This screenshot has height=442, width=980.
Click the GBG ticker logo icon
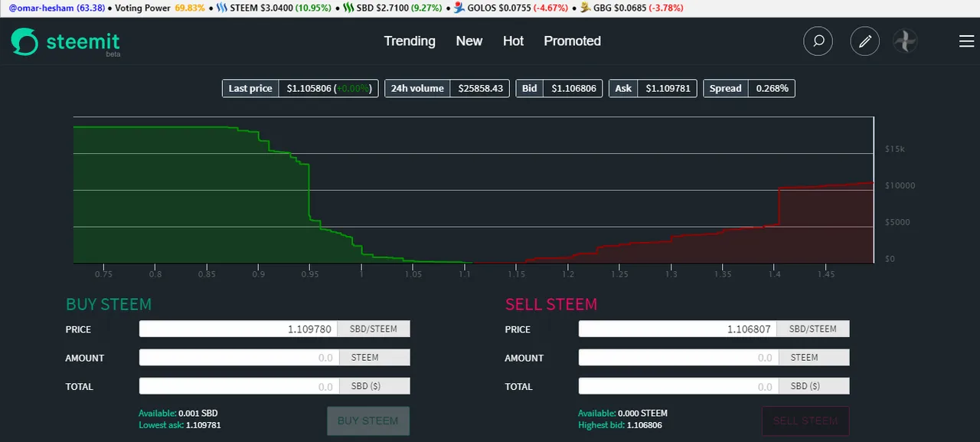(584, 8)
